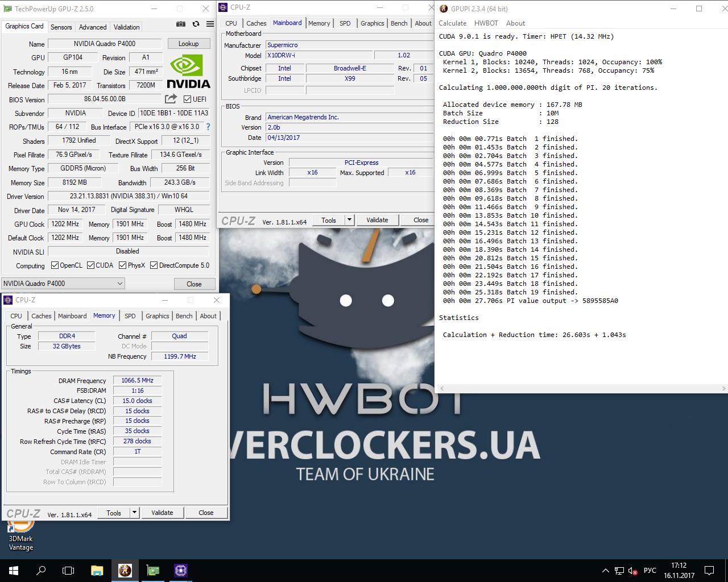Open the Windows Start menu

coord(13,570)
